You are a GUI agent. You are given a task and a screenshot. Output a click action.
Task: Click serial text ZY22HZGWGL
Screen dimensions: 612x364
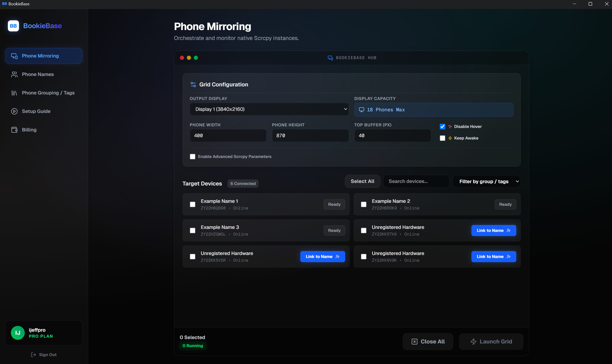tap(213, 234)
